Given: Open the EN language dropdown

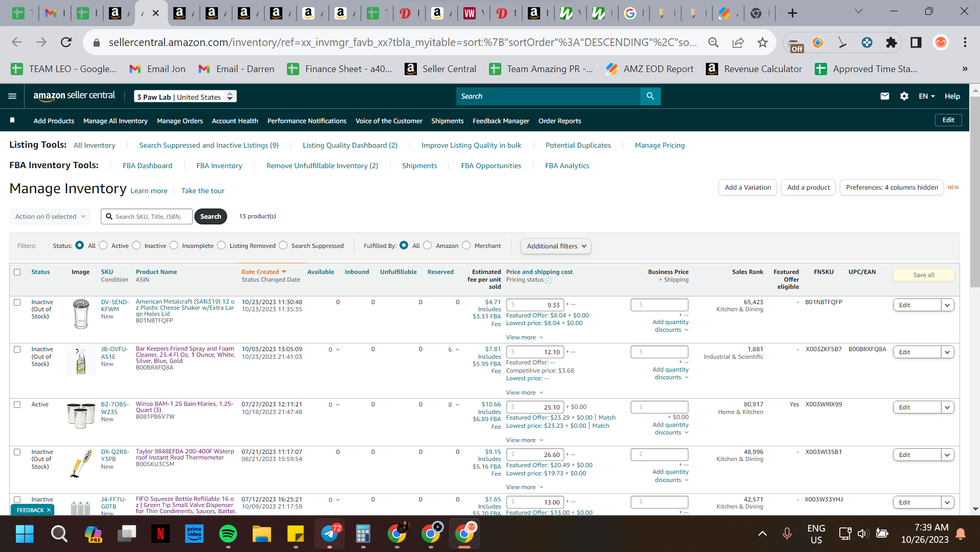Looking at the screenshot, I should 927,96.
